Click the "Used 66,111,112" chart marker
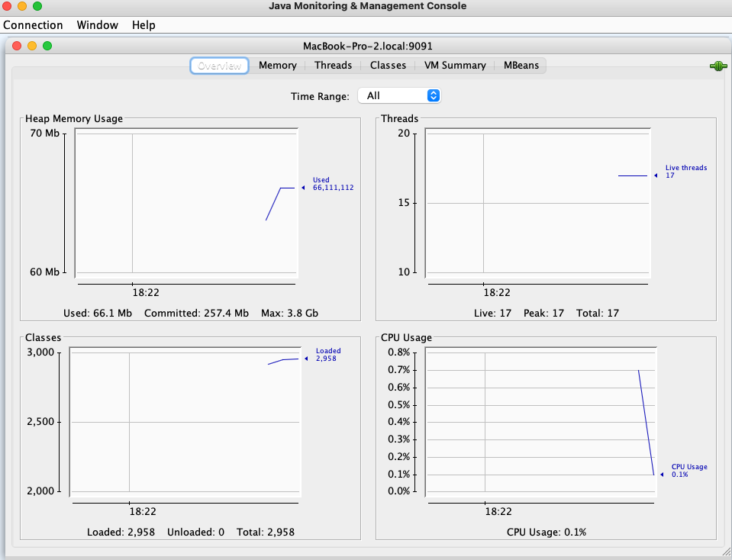Viewport: 732px width, 560px height. [331, 184]
